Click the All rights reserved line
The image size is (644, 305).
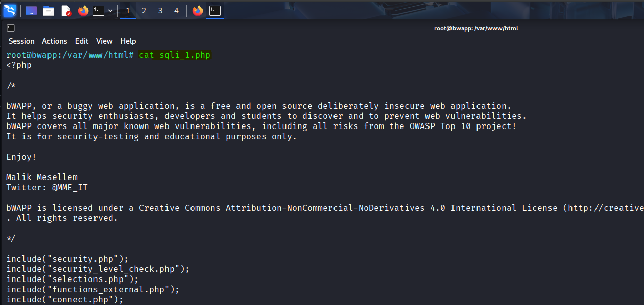tap(62, 218)
